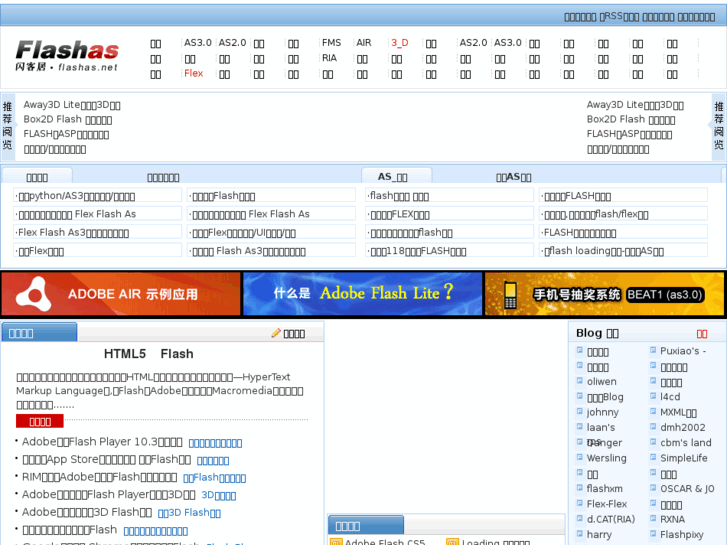Open the Danger blog link
The image size is (727, 545).
tap(604, 442)
